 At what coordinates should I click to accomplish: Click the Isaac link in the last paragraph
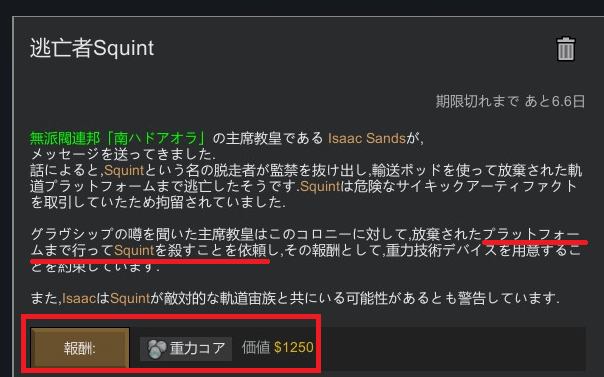(x=79, y=298)
